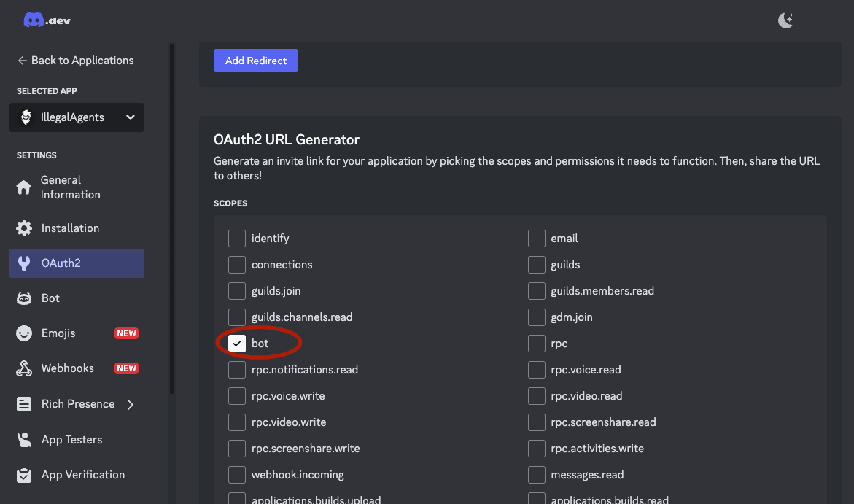Enable the connections scope checkbox
The width and height of the screenshot is (854, 504).
(x=237, y=264)
